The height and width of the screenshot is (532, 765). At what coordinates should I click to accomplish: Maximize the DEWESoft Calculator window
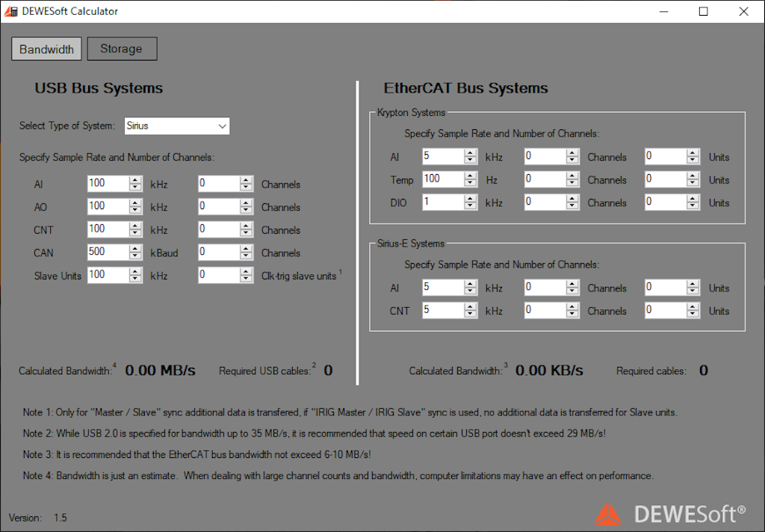coord(703,11)
